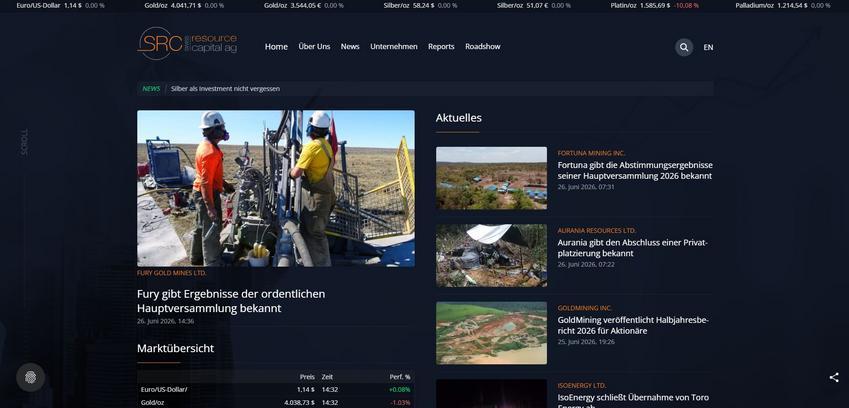849x408 pixels.
Task: Open the Reports menu item
Action: 441,47
